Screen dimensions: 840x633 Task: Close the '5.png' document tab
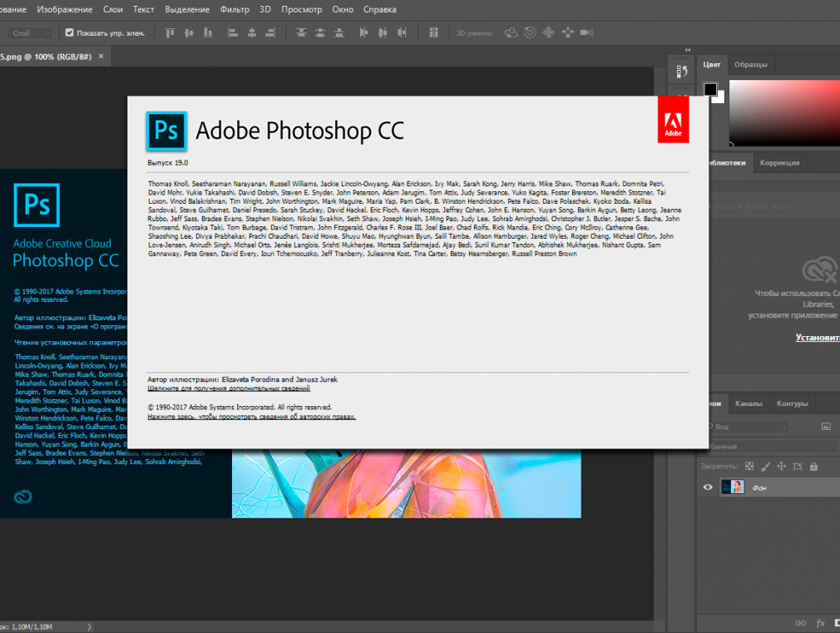point(101,56)
